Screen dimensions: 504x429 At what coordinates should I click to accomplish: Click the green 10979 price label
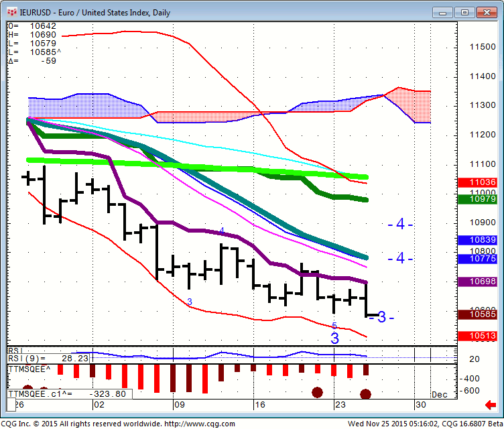pos(477,199)
